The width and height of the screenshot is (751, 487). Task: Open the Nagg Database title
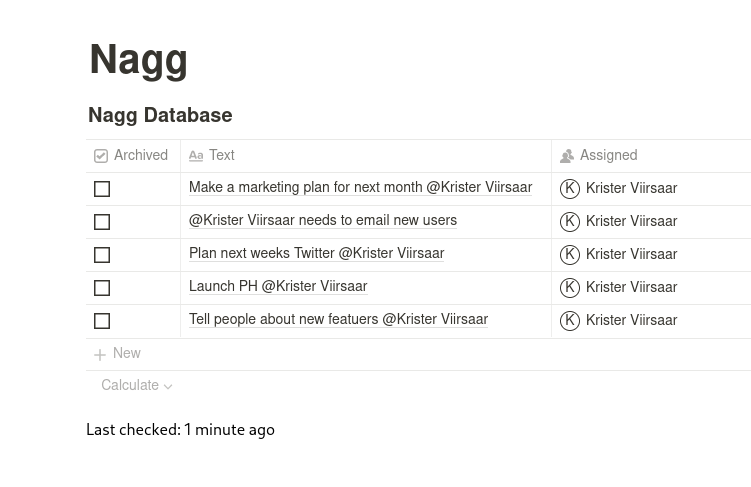point(160,116)
